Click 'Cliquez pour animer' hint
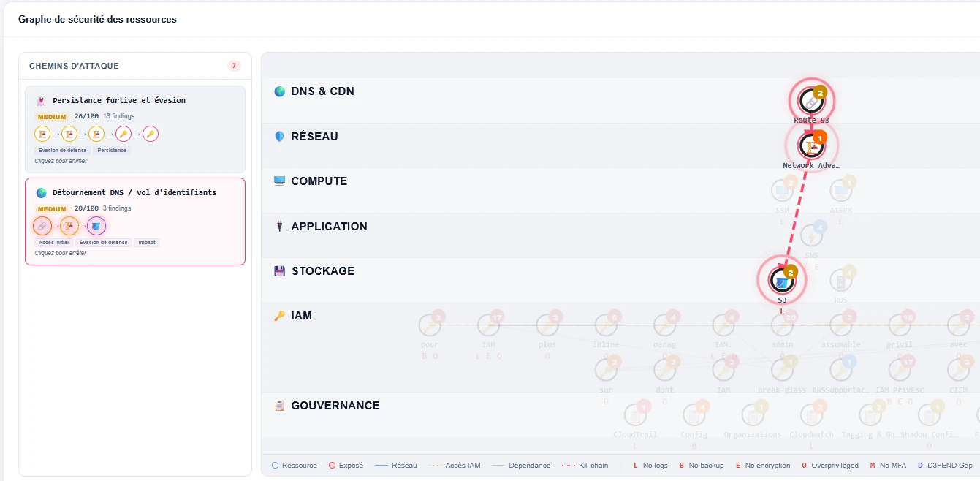The height and width of the screenshot is (481, 980). click(60, 161)
